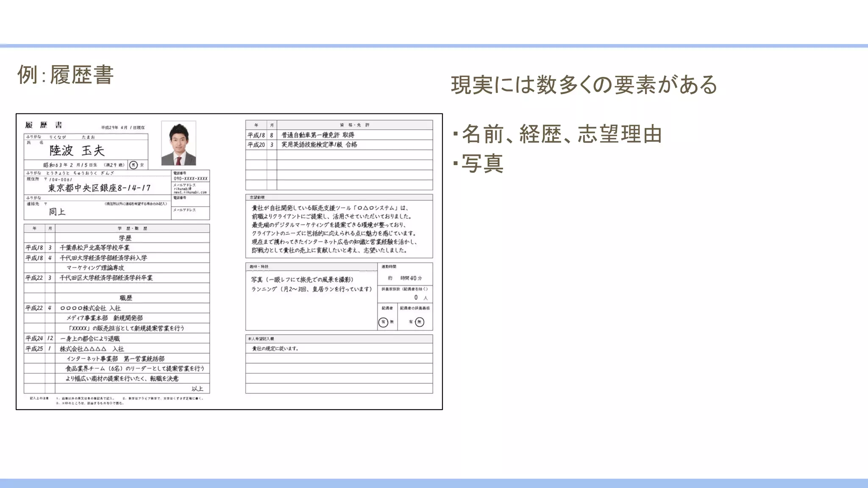Click the heading 現実には数多くの要素がある
This screenshot has height=488, width=868.
[584, 85]
